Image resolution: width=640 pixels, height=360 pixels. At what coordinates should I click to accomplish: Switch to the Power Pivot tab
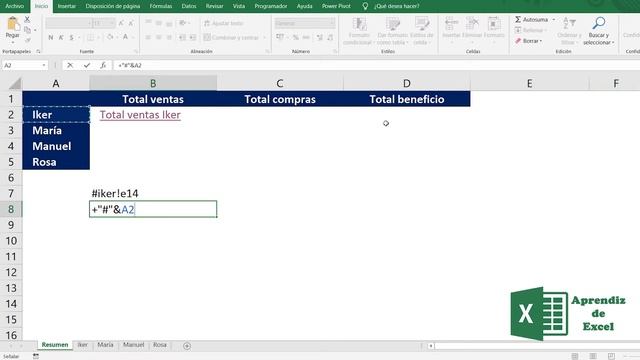point(336,6)
